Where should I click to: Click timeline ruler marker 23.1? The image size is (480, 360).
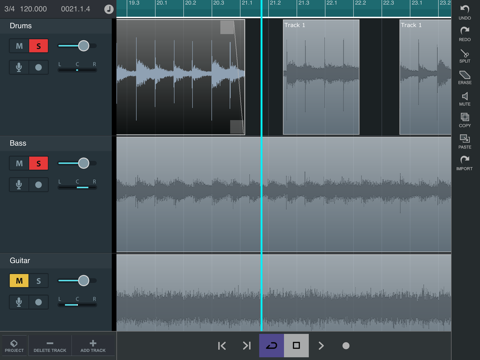[x=417, y=3]
